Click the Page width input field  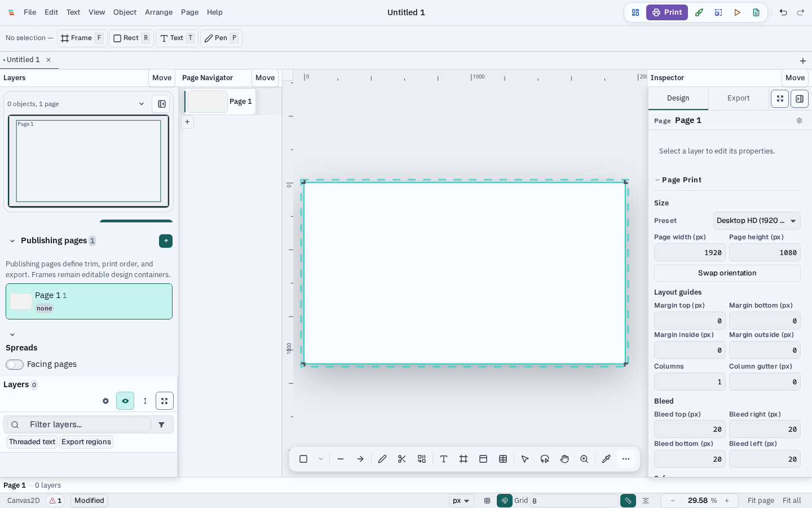tap(690, 253)
